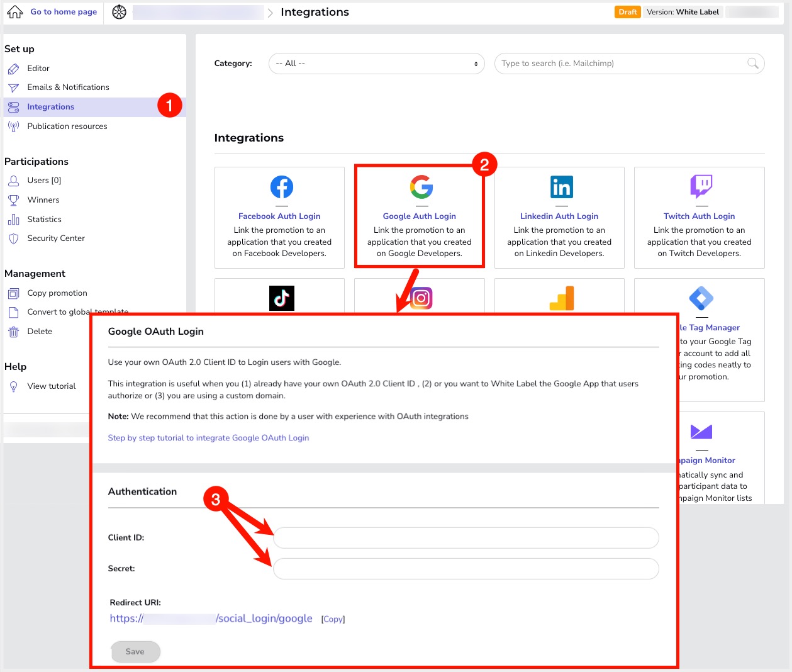The width and height of the screenshot is (792, 672).
Task: Click the Delete trash icon
Action: pyautogui.click(x=14, y=332)
